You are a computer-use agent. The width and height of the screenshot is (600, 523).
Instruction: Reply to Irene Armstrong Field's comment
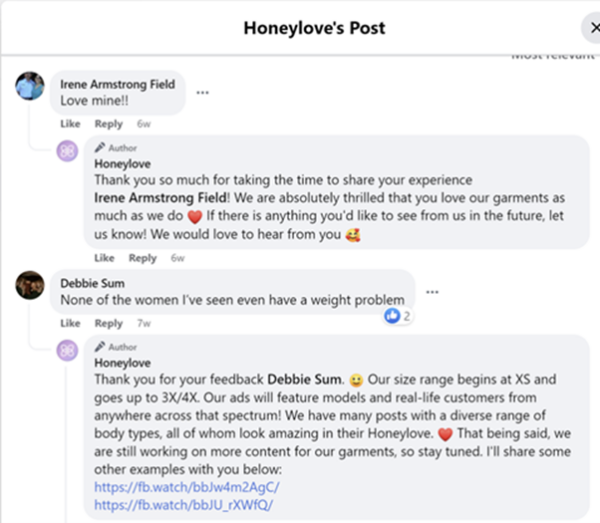108,124
